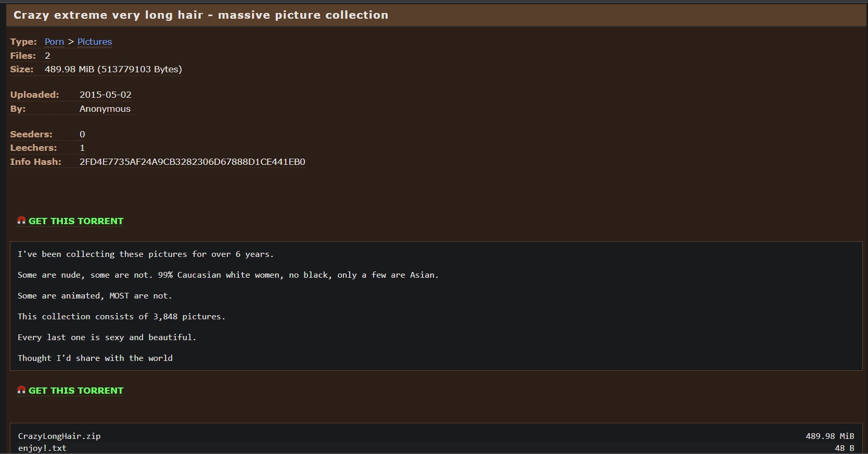Click the Info Hash label
The height and width of the screenshot is (454, 868).
35,162
